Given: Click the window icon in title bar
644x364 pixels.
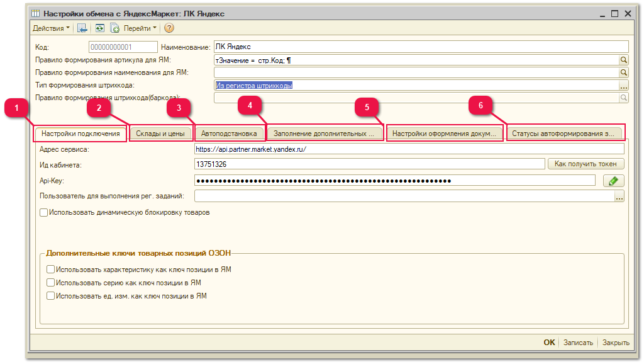Looking at the screenshot, I should 36,14.
